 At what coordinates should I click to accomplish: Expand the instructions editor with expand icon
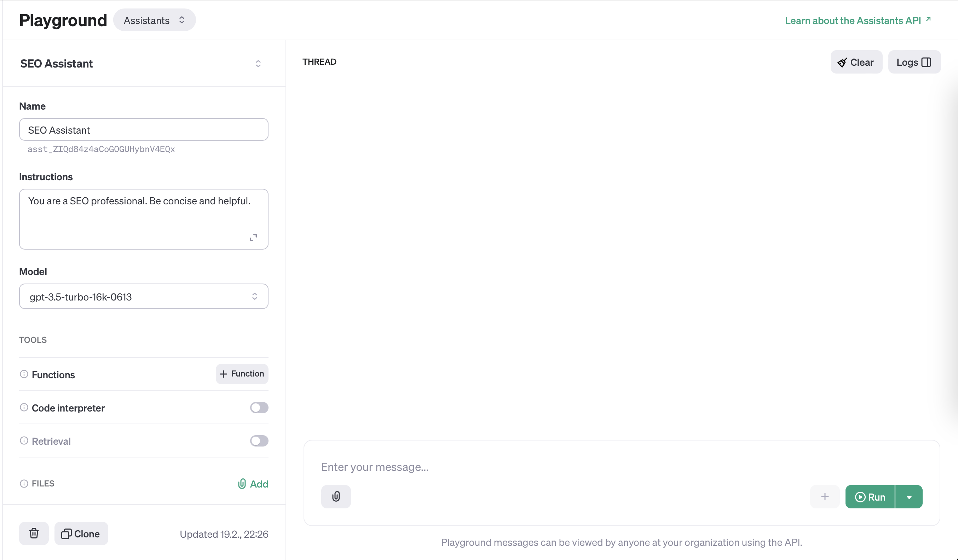point(253,238)
